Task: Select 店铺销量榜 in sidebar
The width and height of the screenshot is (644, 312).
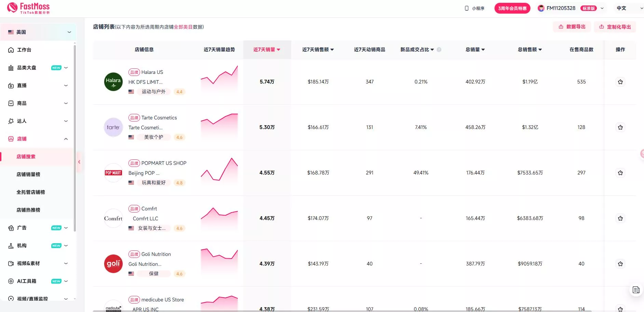Action: click(28, 174)
